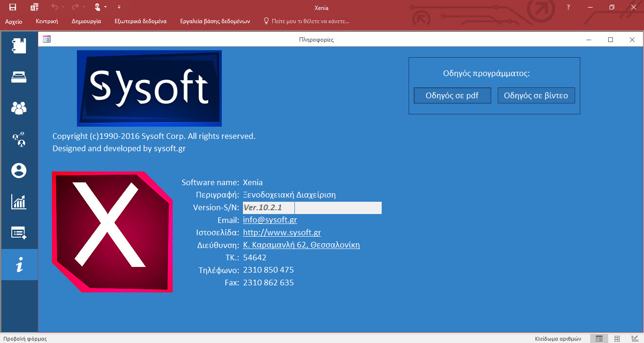Open the reservations book icon in sidebar

(19, 46)
